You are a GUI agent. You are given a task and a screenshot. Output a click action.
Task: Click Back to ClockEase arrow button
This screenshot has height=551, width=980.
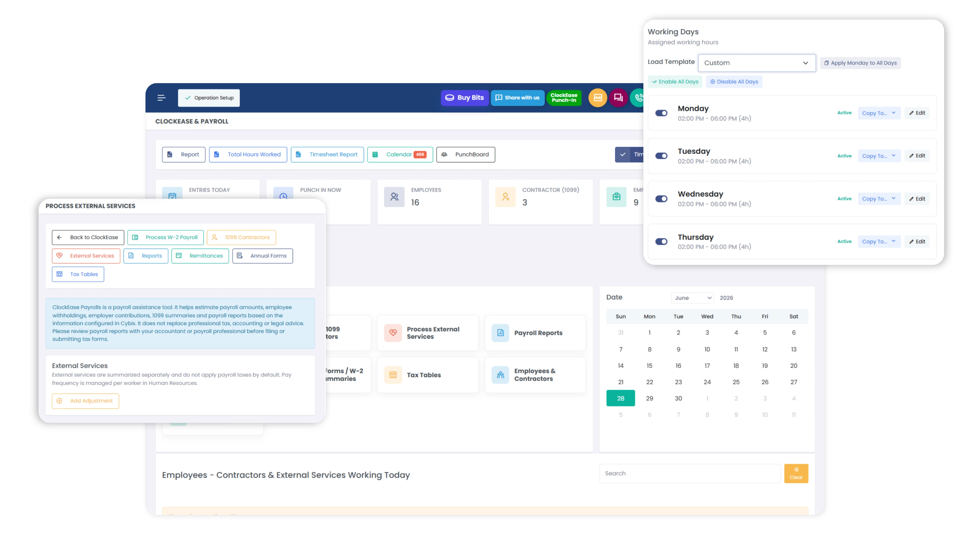[x=88, y=237]
